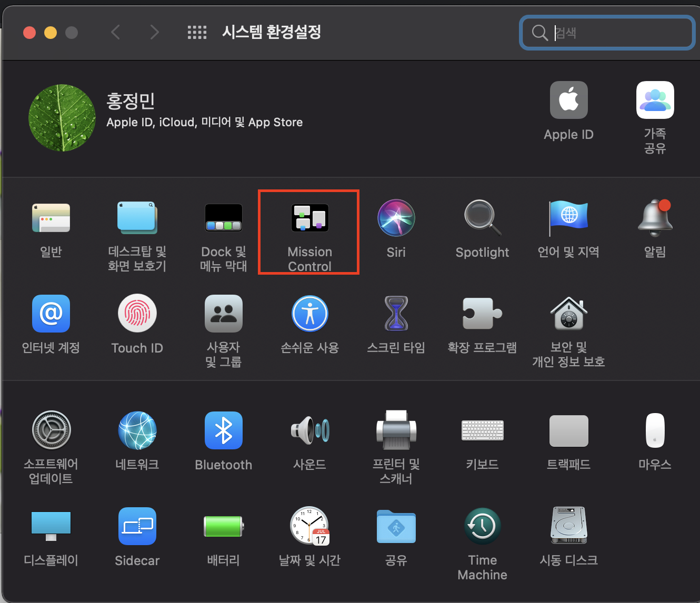Open 시동 디스크 preferences

tap(568, 526)
